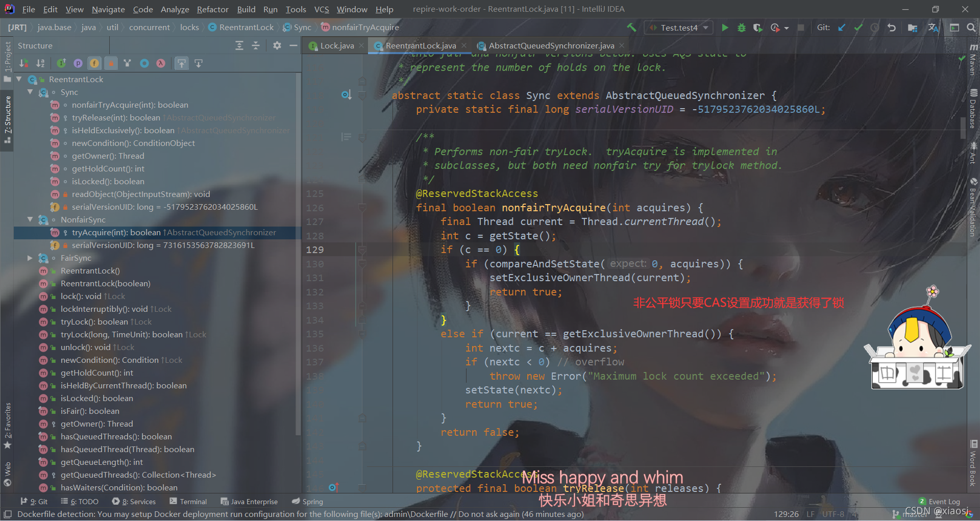Image resolution: width=980 pixels, height=521 pixels.
Task: Start debugging with the green bug icon
Action: 742,28
